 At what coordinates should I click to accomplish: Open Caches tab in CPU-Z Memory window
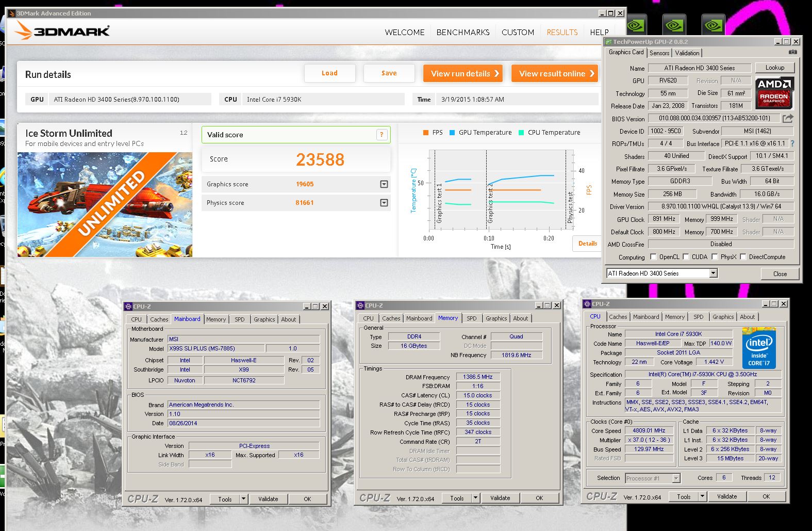pyautogui.click(x=391, y=318)
